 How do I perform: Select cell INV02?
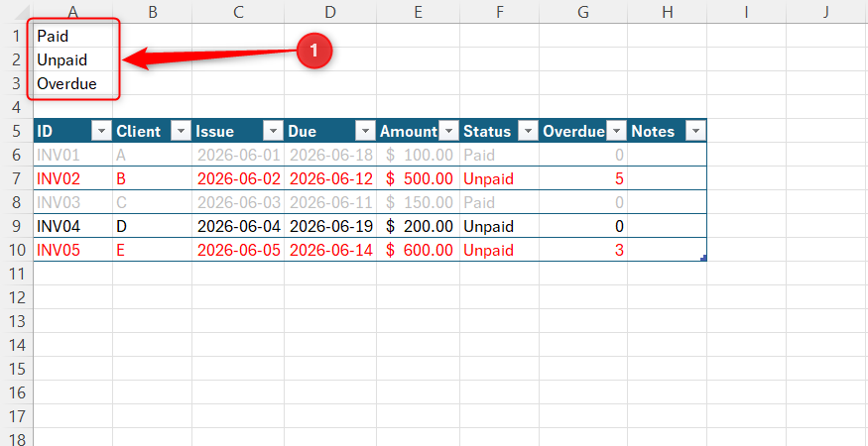(x=73, y=178)
